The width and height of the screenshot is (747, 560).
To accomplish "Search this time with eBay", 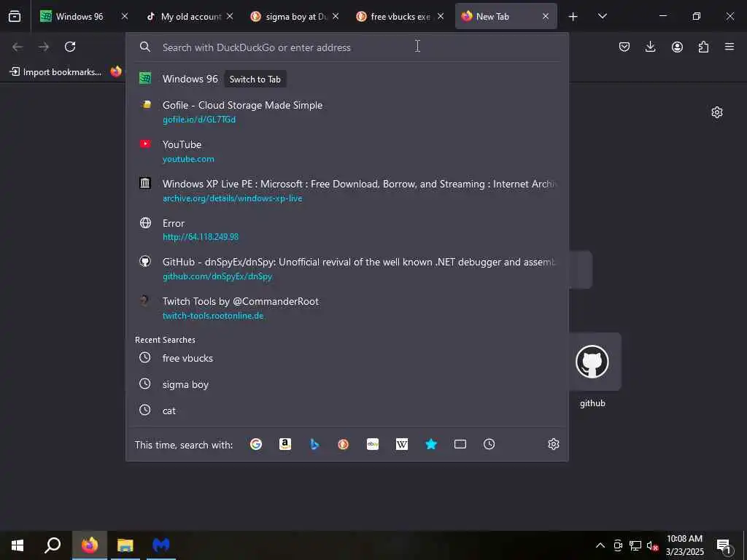I will coord(373,444).
